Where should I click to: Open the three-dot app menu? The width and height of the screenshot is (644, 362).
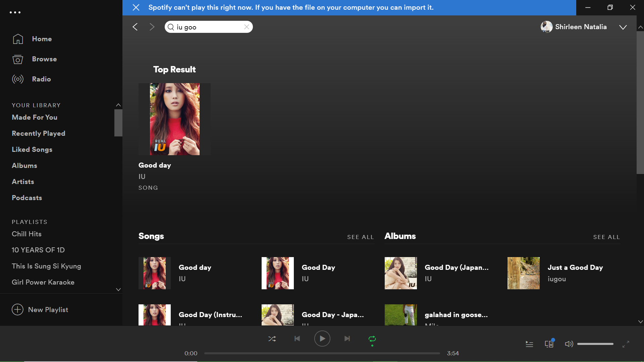[x=15, y=12]
